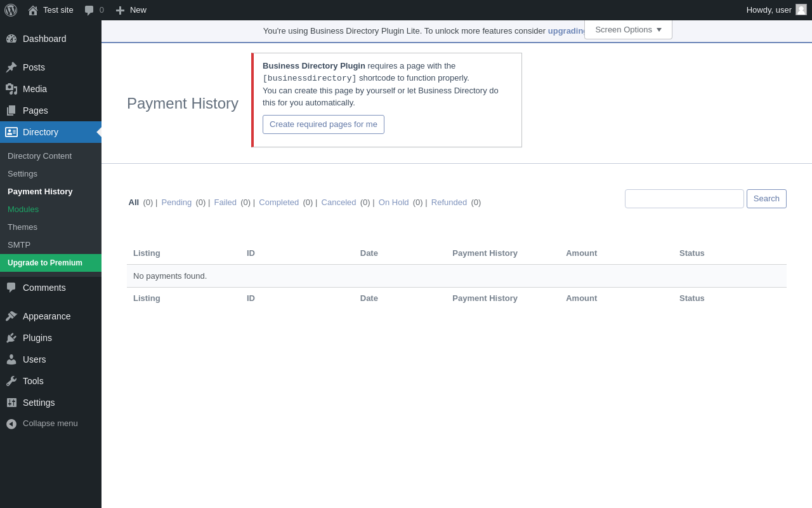Open the comments bubble icon in admin bar
Image resolution: width=812 pixels, height=508 pixels.
pyautogui.click(x=89, y=10)
